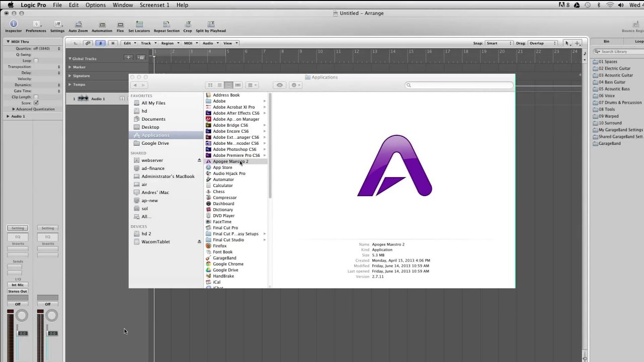644x362 pixels.
Task: Uncheck the Score checkbox
Action: click(36, 103)
